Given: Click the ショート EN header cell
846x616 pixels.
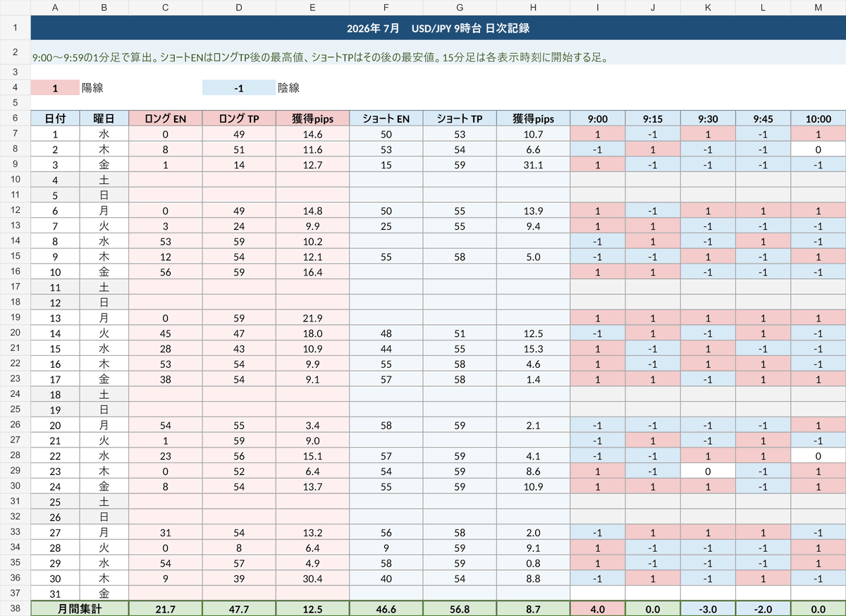Looking at the screenshot, I should (x=386, y=118).
